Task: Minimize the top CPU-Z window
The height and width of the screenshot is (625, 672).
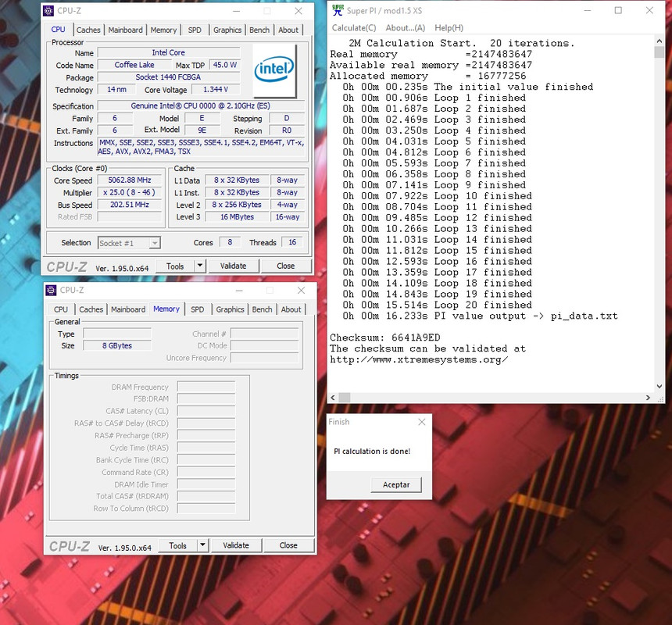Action: [236, 11]
